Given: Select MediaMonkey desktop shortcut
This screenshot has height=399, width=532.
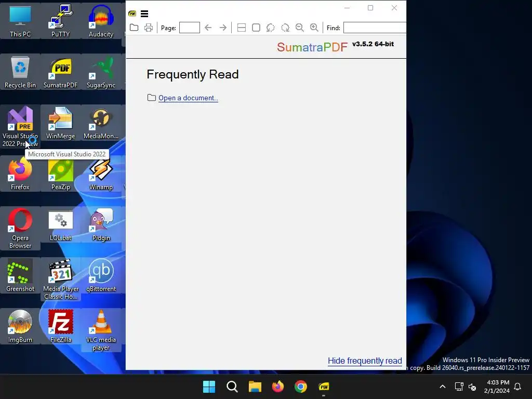Looking at the screenshot, I should 101,123.
